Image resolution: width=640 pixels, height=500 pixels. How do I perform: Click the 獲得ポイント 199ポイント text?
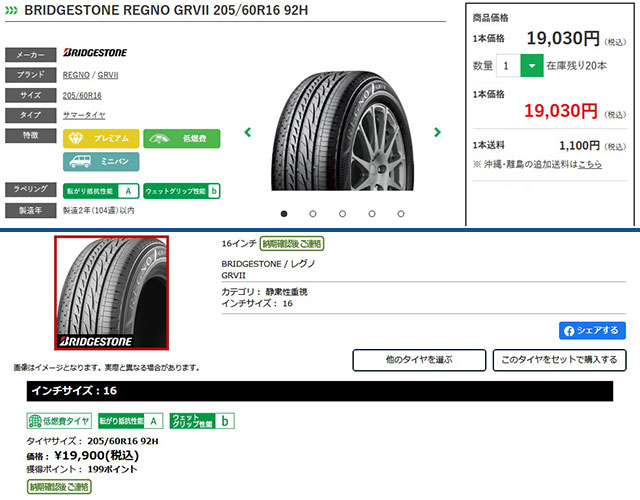pos(82,469)
